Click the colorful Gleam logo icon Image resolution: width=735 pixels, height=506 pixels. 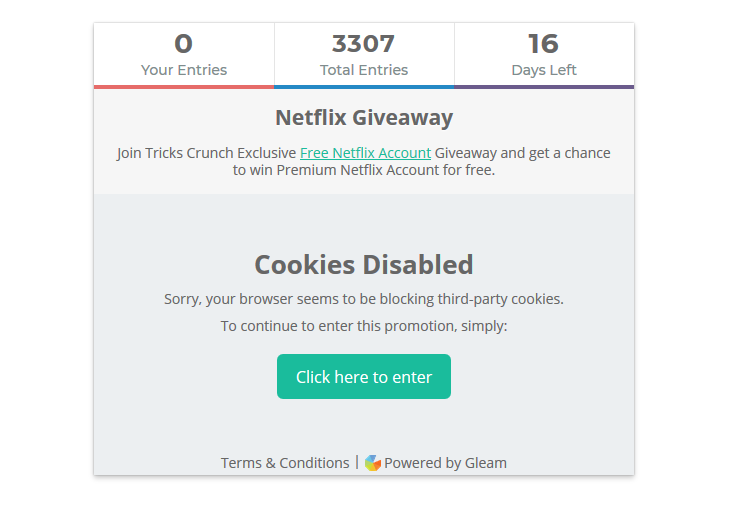373,463
